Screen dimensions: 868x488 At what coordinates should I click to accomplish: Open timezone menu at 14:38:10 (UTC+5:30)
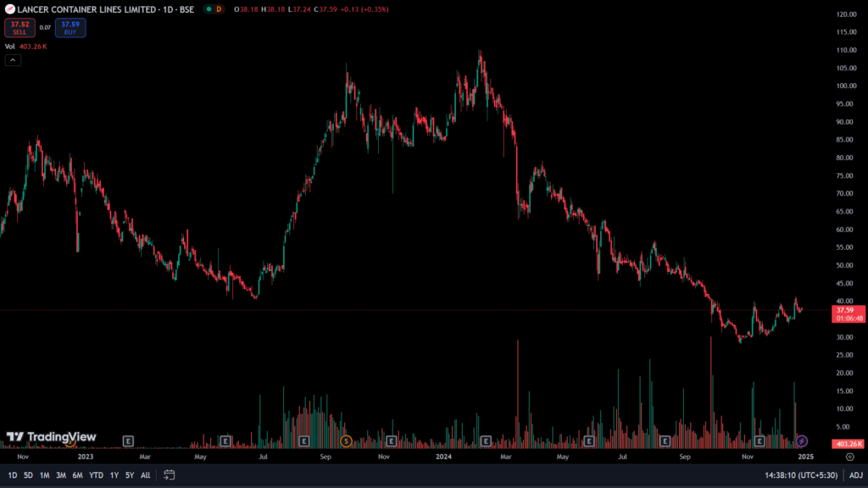801,475
